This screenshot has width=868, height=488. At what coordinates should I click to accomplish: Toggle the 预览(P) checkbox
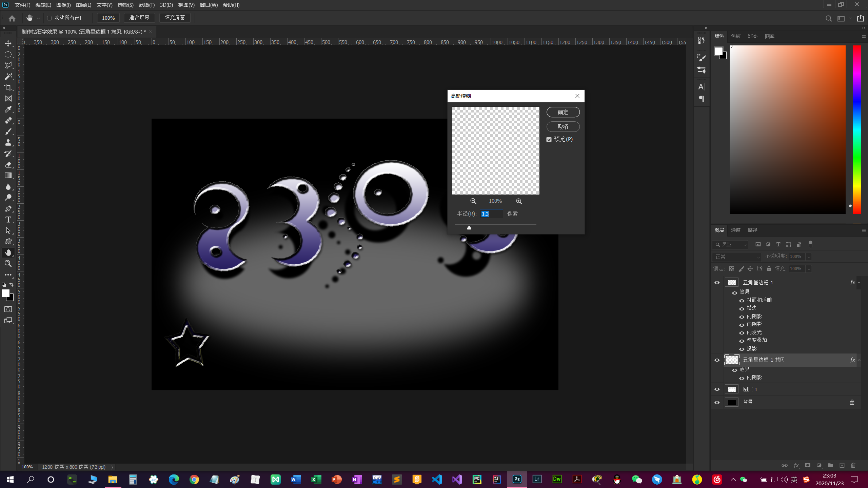(x=549, y=140)
